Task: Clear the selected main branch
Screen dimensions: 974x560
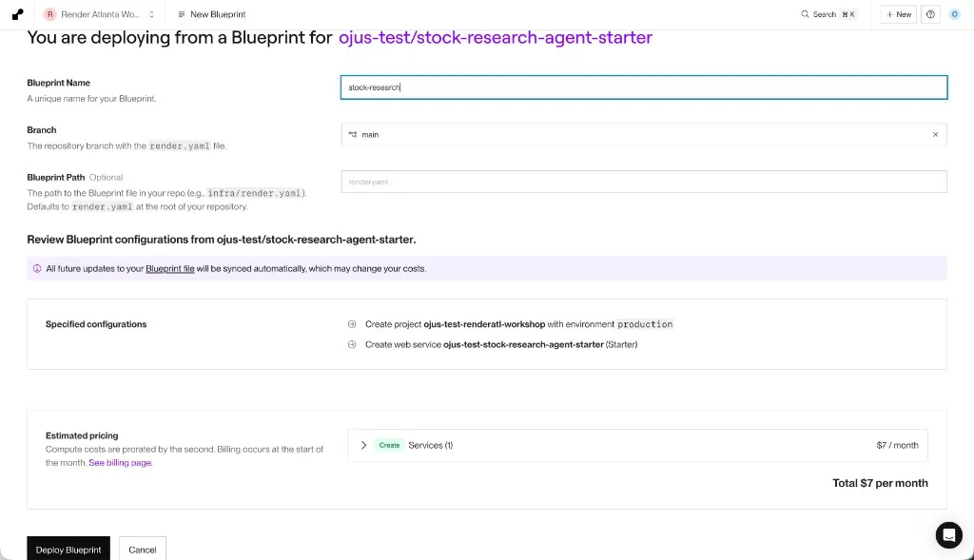Action: coord(935,135)
